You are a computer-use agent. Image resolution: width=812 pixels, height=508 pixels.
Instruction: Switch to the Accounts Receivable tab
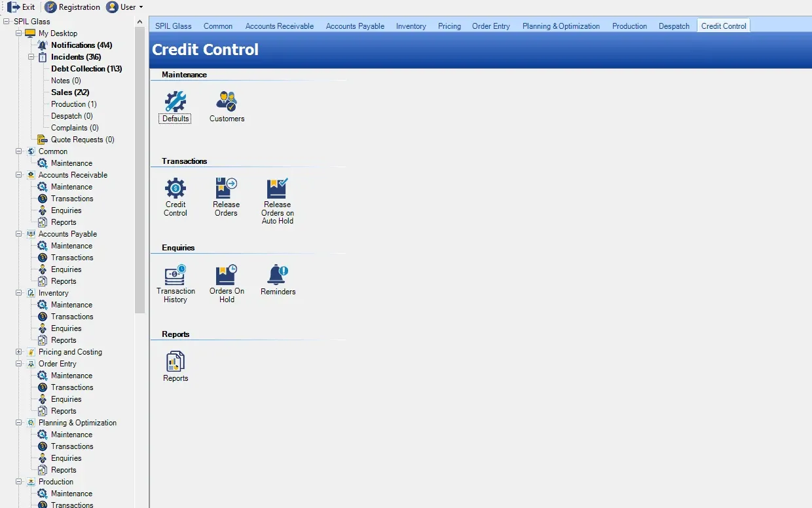pos(280,26)
